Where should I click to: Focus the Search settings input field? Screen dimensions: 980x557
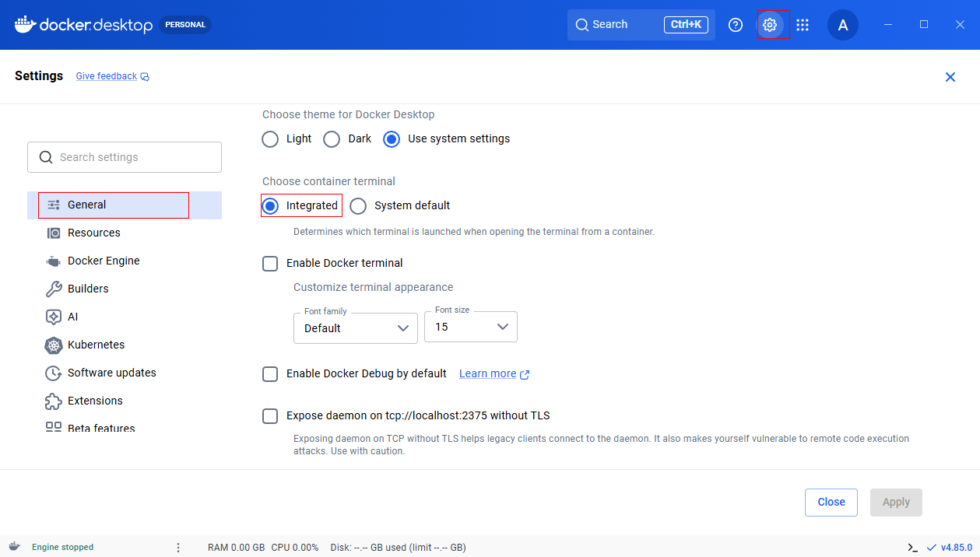point(125,157)
